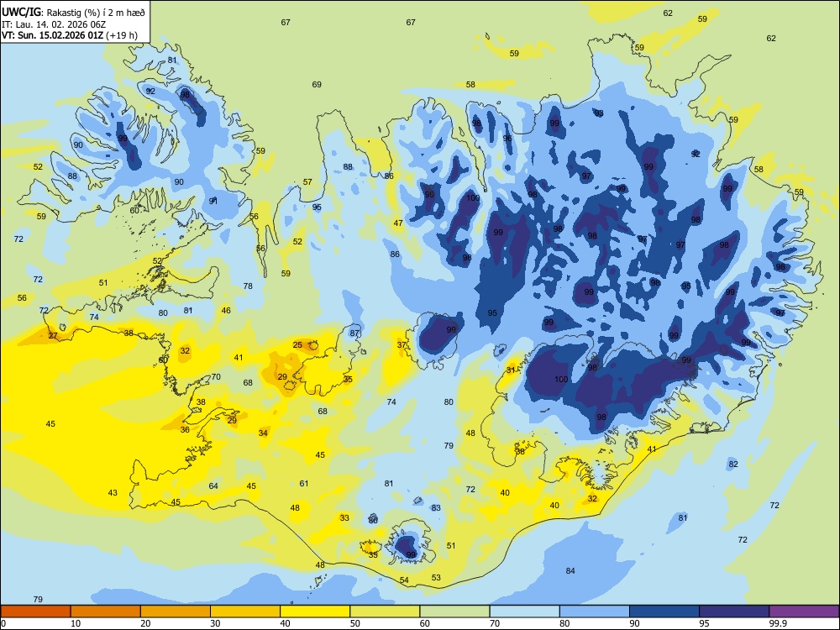The image size is (840, 630).
Task: Click the dark red 0–10 legend swatch
Action: [x=35, y=612]
